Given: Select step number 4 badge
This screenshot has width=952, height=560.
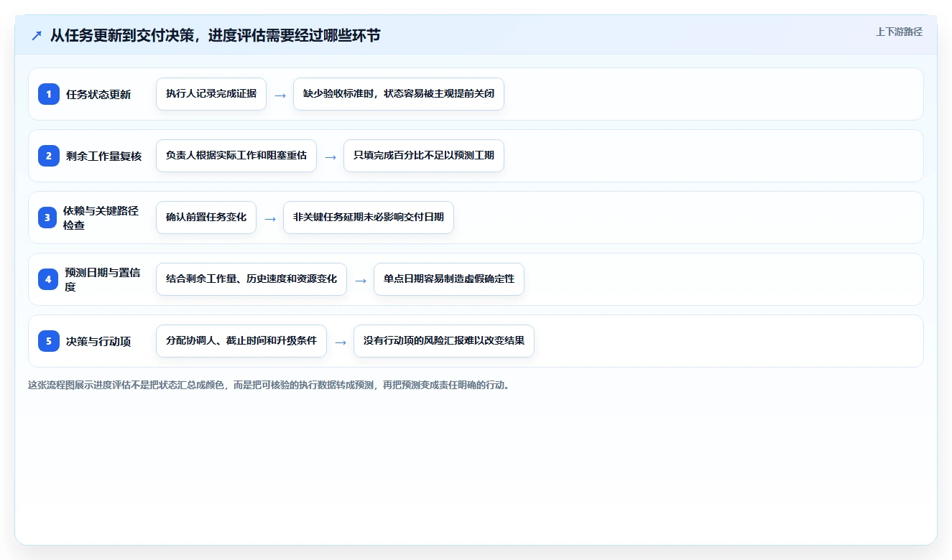Looking at the screenshot, I should [49, 279].
